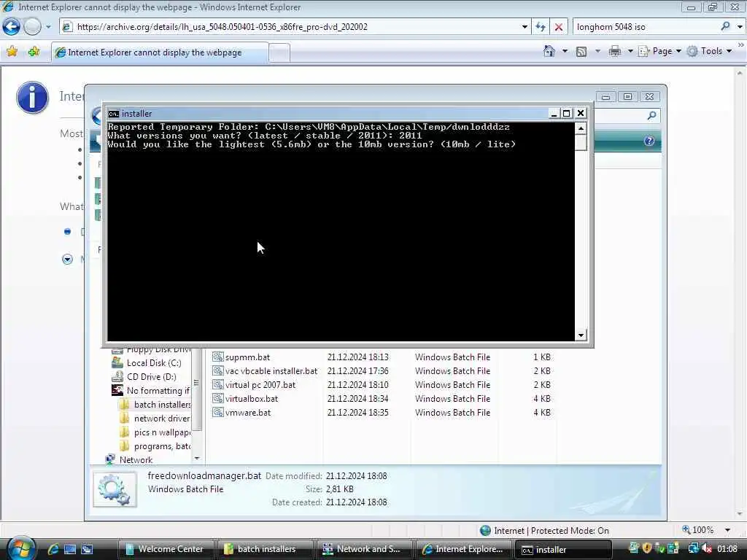The image size is (747, 560).
Task: Click the Refresh button in Internet Explorer
Action: coord(541,27)
